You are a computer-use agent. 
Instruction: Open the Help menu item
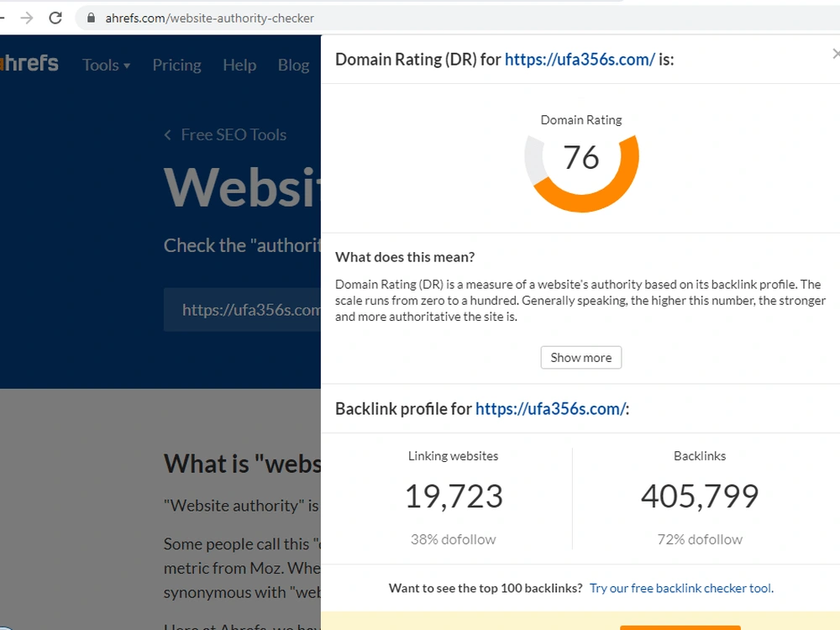point(239,65)
